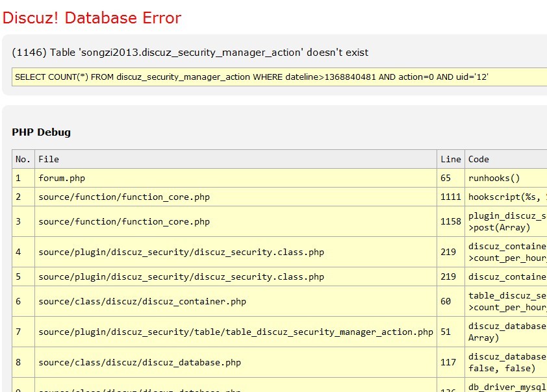Click the "forum.php" file cell
The image size is (547, 392).
[236, 178]
